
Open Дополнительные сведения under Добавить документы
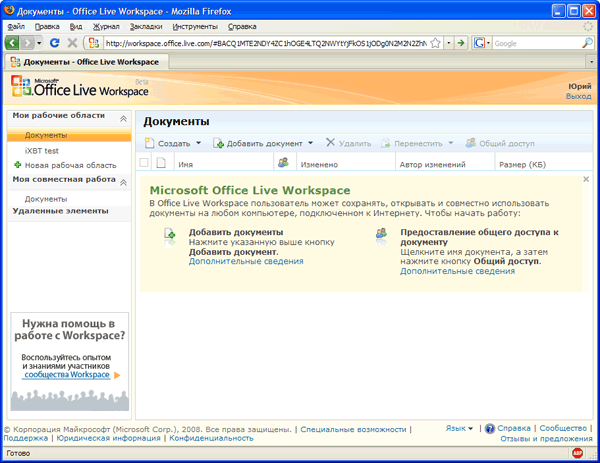(246, 261)
